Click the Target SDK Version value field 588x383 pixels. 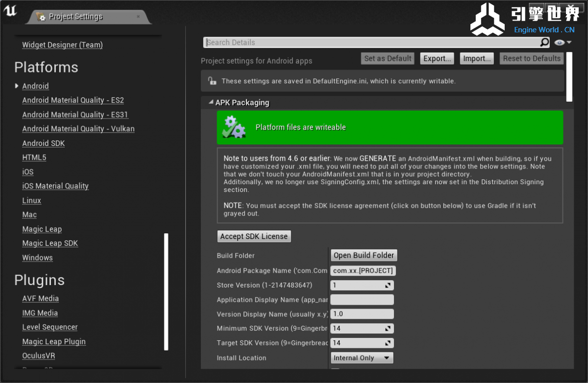(362, 343)
